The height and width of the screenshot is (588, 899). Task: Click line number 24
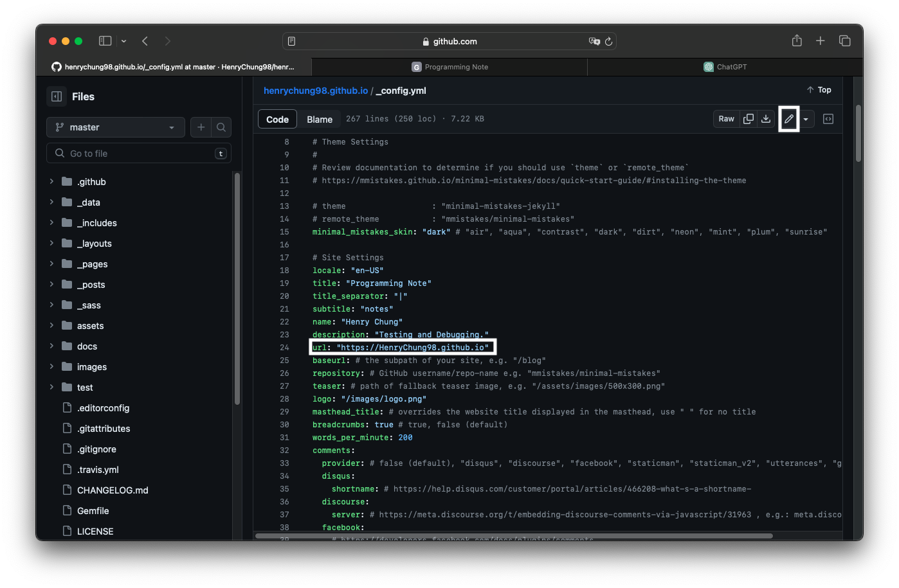tap(284, 348)
